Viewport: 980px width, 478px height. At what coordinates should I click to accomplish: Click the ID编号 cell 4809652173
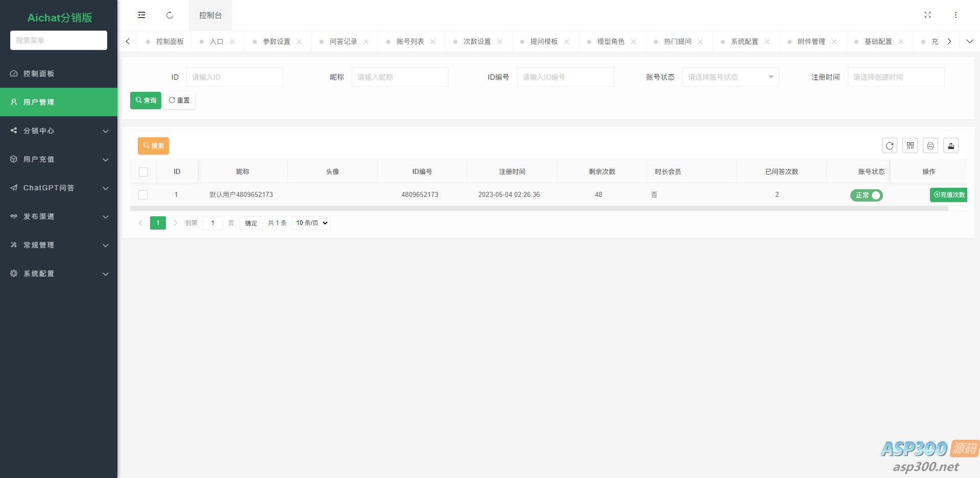tap(420, 195)
